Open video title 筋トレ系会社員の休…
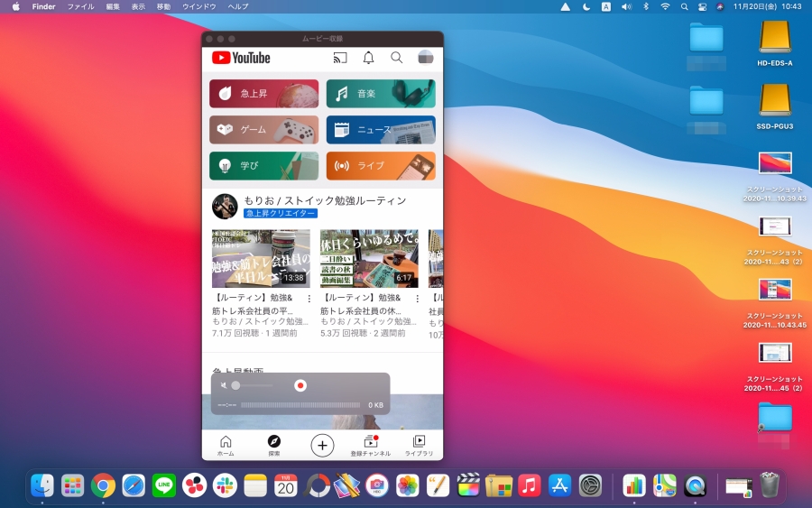Viewport: 812px width, 508px height. [x=360, y=310]
